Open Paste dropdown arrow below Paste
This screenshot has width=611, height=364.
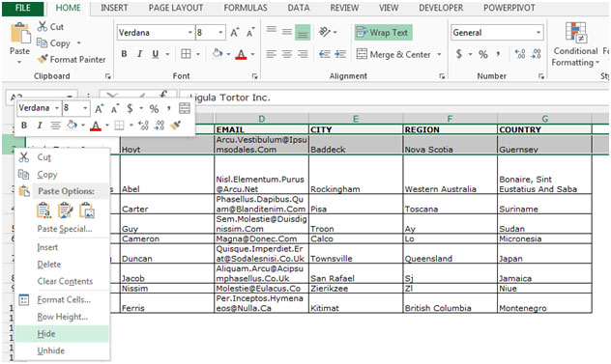point(19,62)
